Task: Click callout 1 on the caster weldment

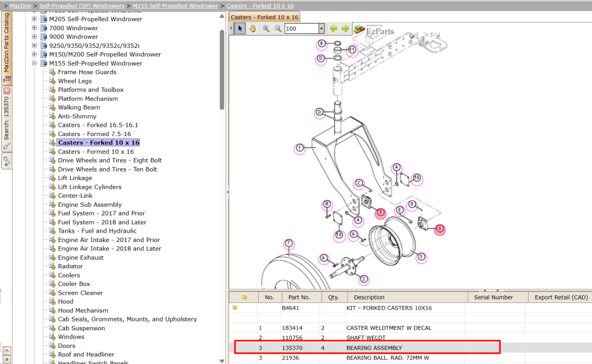Action: click(300, 148)
